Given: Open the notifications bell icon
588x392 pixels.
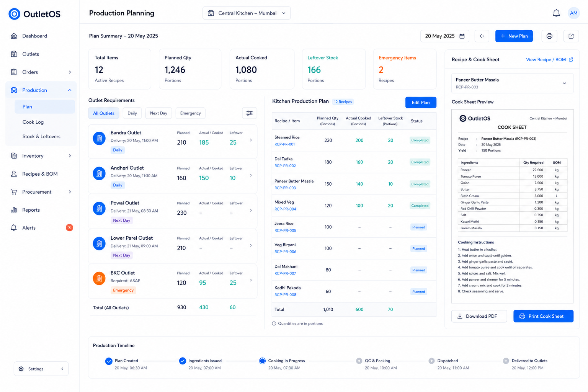Looking at the screenshot, I should (556, 13).
